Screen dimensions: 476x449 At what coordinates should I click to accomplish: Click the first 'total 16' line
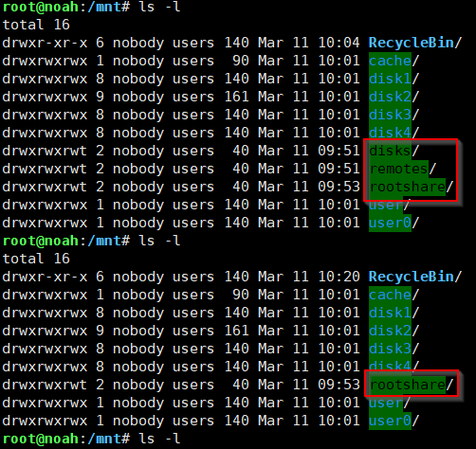(36, 25)
